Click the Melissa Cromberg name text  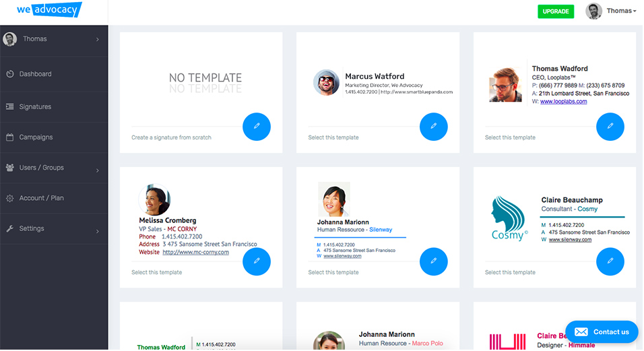click(x=168, y=220)
